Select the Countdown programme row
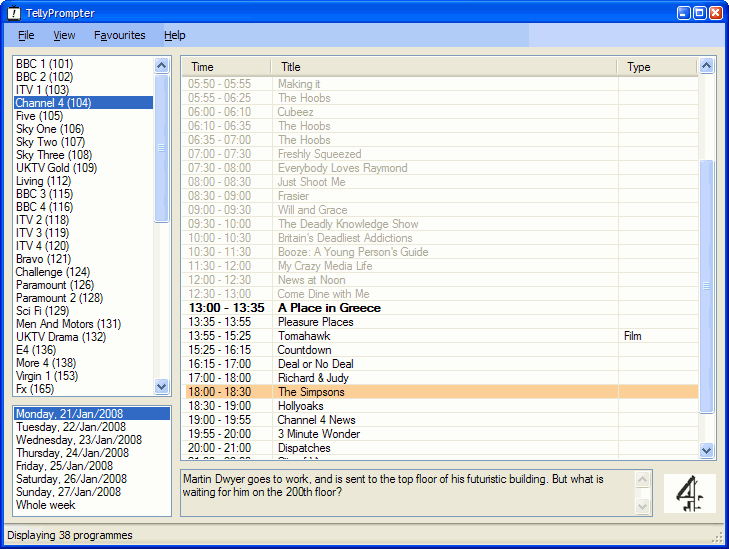The image size is (729, 549). pyautogui.click(x=440, y=350)
